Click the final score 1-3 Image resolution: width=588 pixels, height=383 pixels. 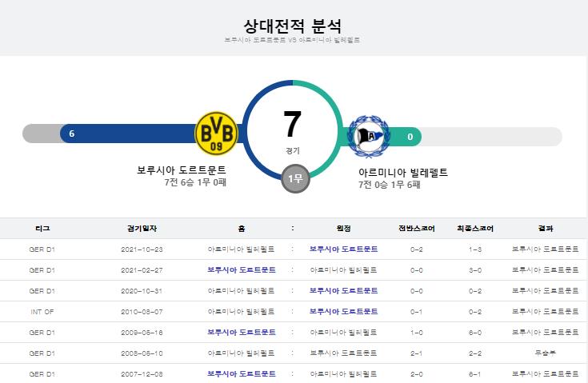point(475,249)
